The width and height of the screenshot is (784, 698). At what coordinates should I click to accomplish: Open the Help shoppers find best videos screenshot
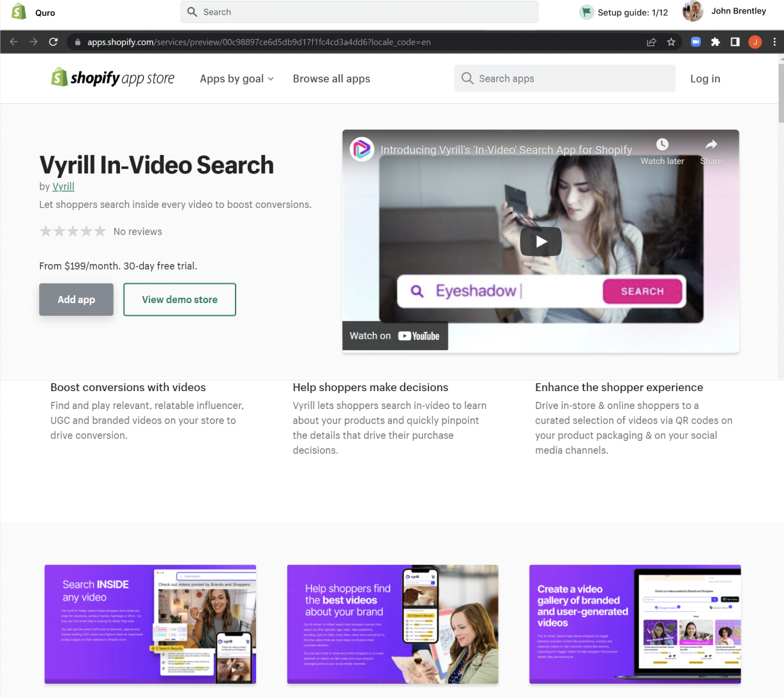[393, 624]
